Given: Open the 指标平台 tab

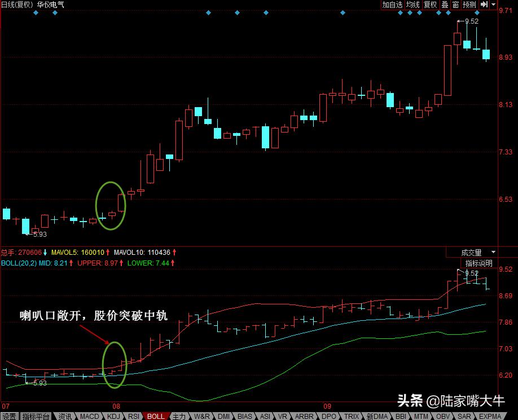Looking at the screenshot, I should [36, 416].
